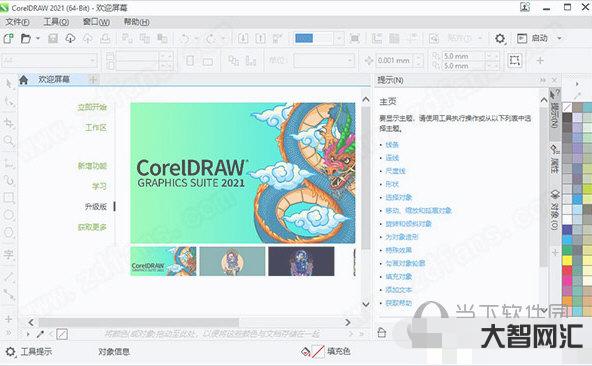Viewport: 592px width, 366px height.
Task: Select the Text tool 字
Action: click(9, 255)
